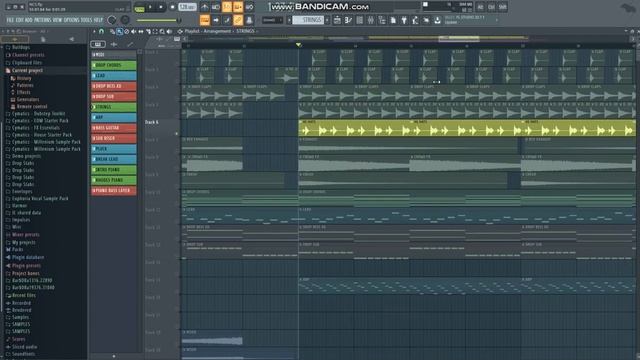Click the download/save icon in toolbar

pos(437,20)
